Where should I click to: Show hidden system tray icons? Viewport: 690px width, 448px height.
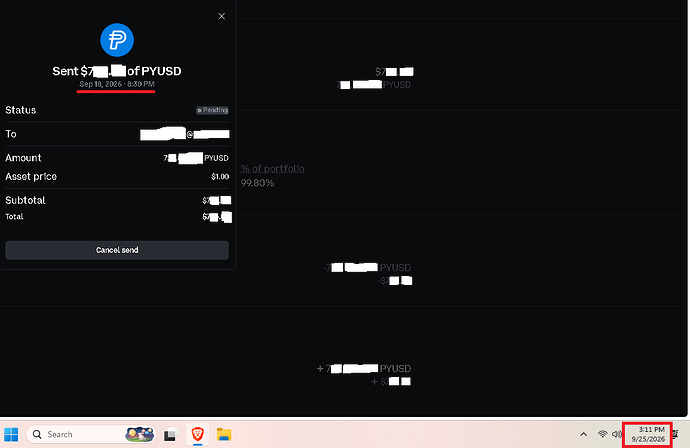[x=584, y=434]
